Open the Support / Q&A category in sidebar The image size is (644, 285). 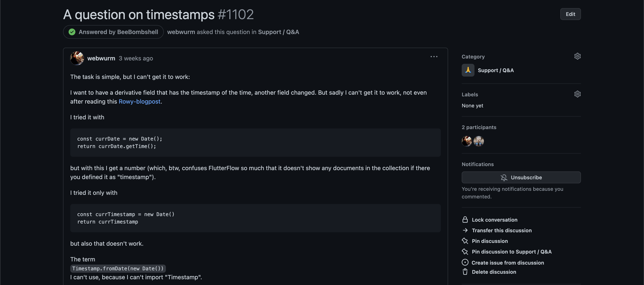click(496, 70)
